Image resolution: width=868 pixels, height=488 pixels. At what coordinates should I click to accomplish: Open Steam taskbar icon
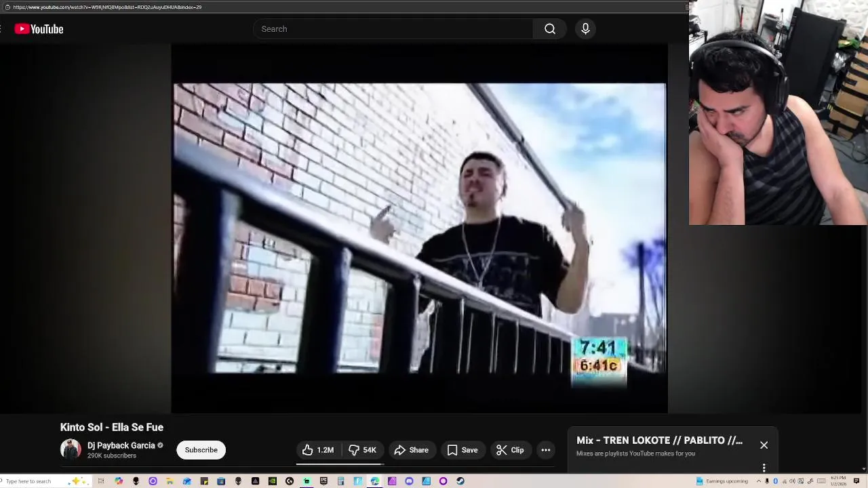(x=460, y=481)
